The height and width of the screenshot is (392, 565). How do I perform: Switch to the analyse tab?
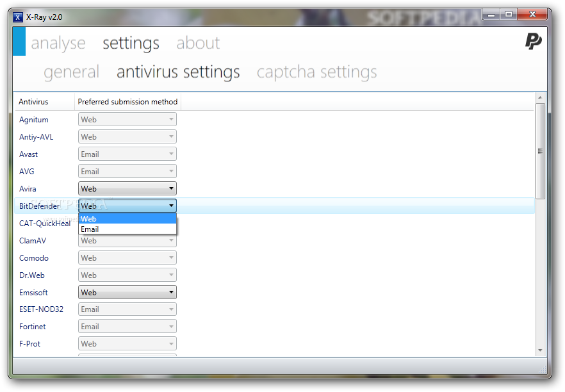[58, 44]
